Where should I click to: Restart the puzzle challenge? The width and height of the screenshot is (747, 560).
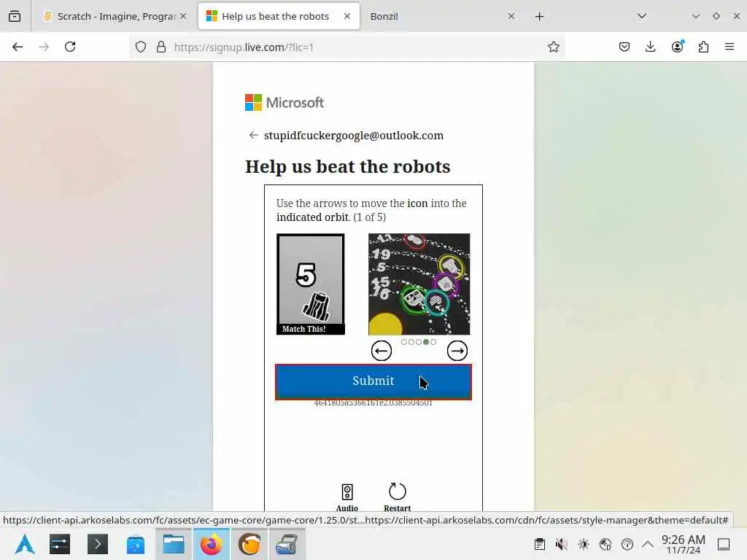398,497
